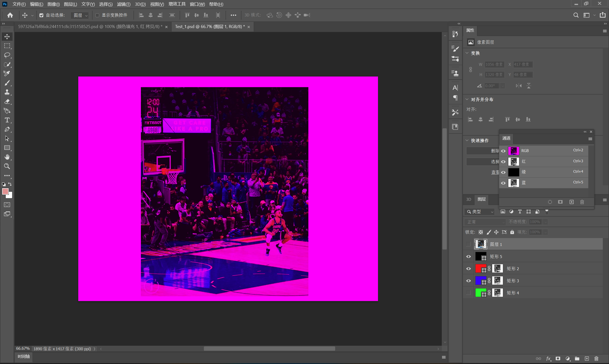Screen dimensions: 609x364
Task: Open the 滤镜 menu
Action: coord(123,4)
